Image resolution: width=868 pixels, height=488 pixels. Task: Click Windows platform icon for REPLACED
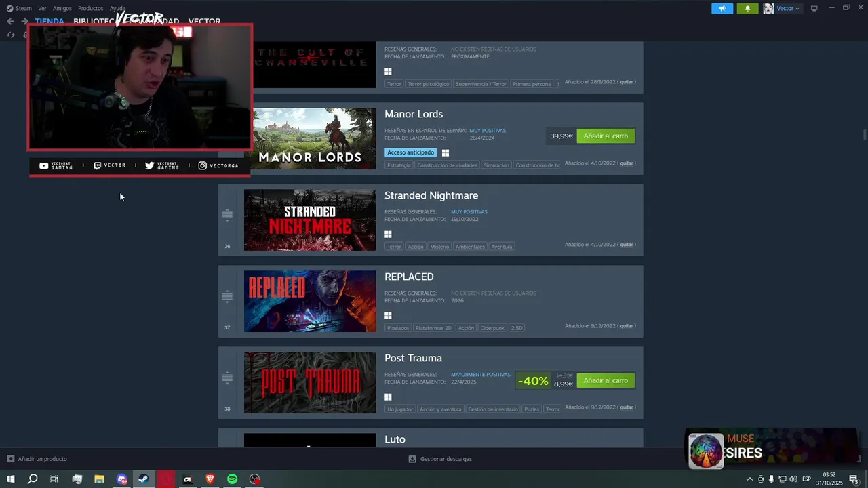coord(388,316)
